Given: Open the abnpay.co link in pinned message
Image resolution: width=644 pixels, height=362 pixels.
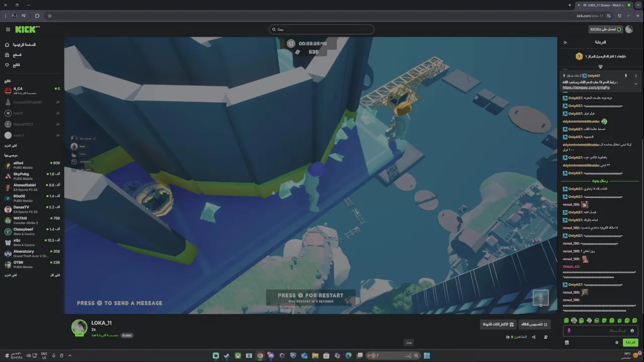Looking at the screenshot, I should [x=586, y=87].
